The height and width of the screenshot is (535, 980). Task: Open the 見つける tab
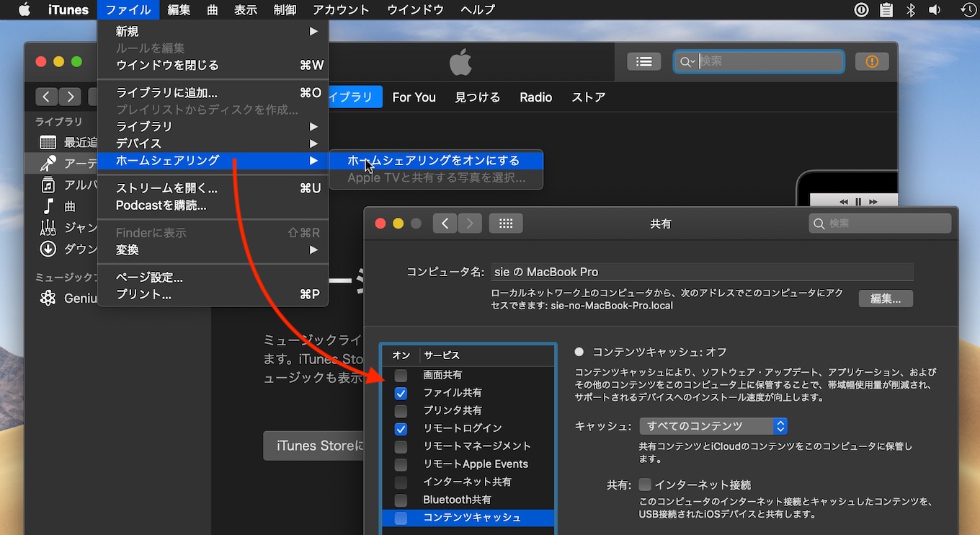478,97
